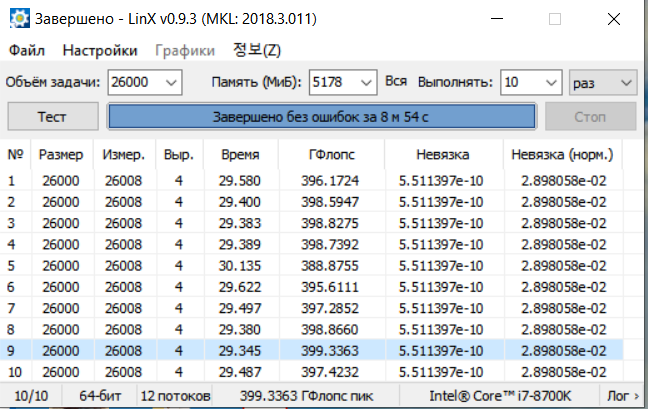Click the Вся memory link
The image size is (648, 409).
click(x=396, y=81)
